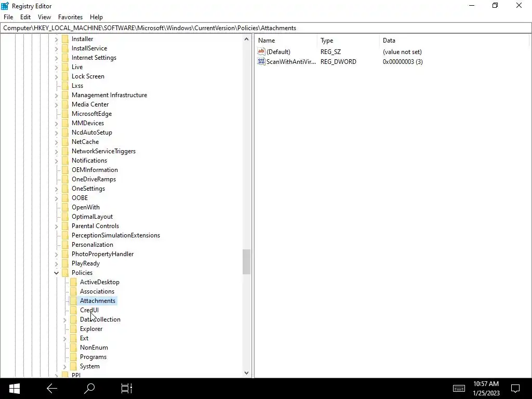Viewport: 532px width, 399px height.
Task: Select the OneSettings key
Action: tap(88, 189)
